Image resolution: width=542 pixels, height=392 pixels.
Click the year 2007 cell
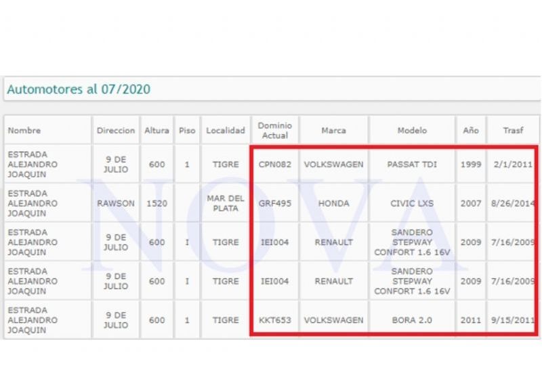pos(471,203)
